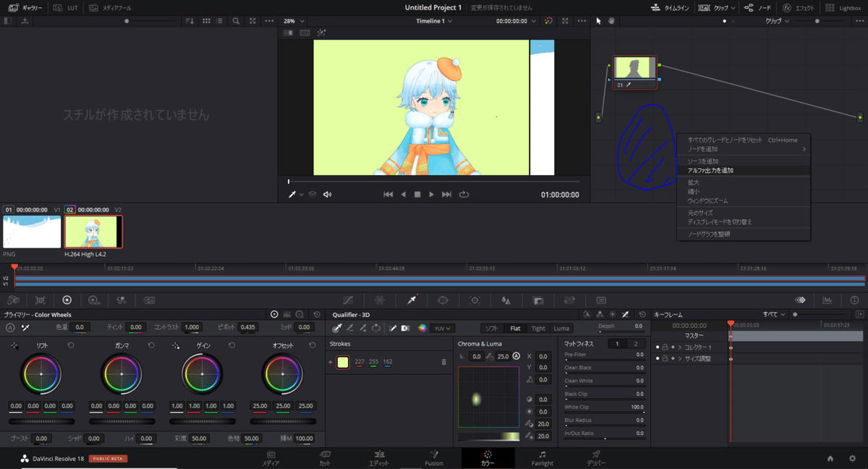Toggle auto balance A button
Viewport: 868px width, 469px height.
[x=10, y=327]
